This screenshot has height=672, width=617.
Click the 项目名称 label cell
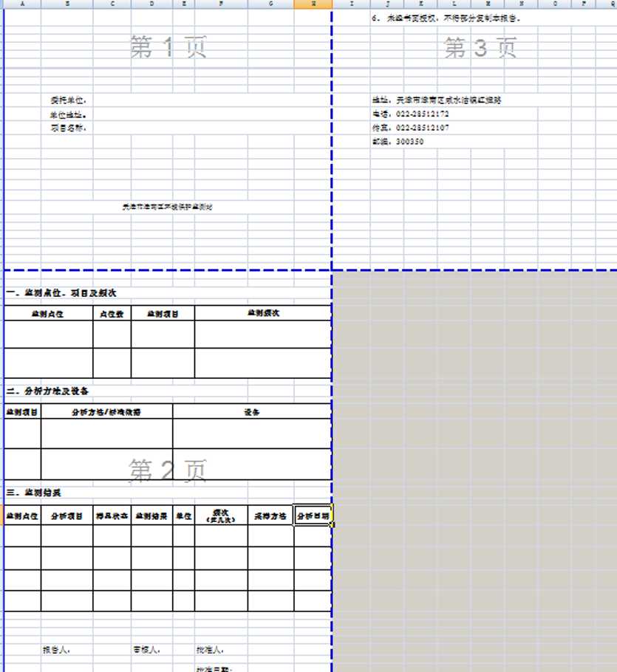tap(68, 128)
